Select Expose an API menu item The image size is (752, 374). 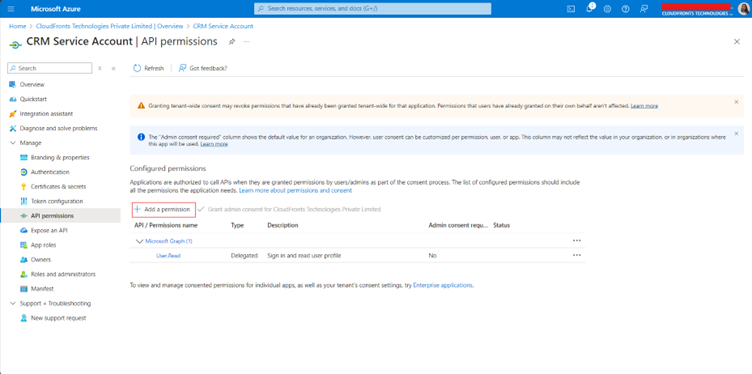[x=49, y=231]
